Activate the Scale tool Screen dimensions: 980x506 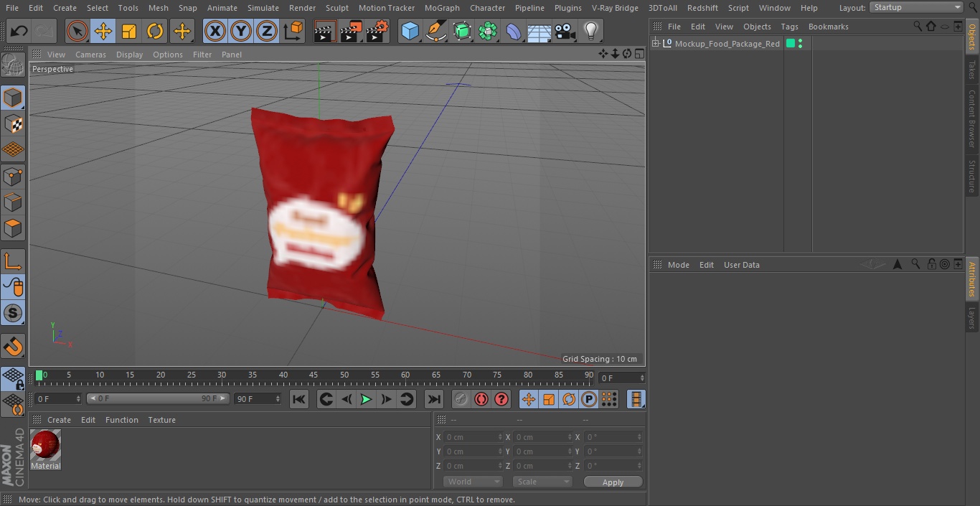pos(129,31)
